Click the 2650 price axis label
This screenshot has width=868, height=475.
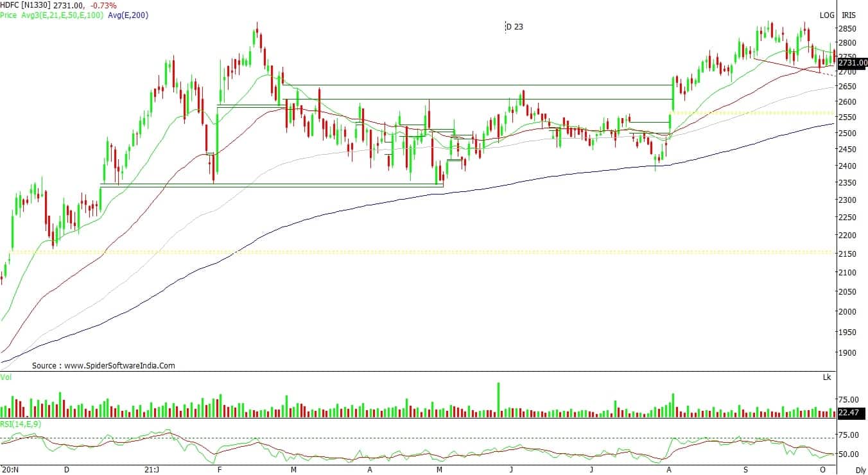[x=848, y=87]
